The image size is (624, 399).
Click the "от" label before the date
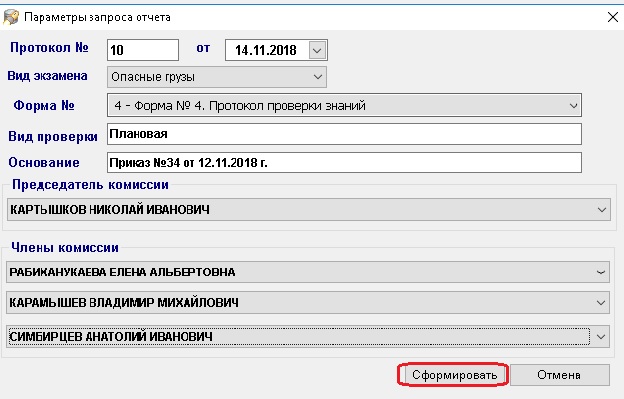[203, 49]
